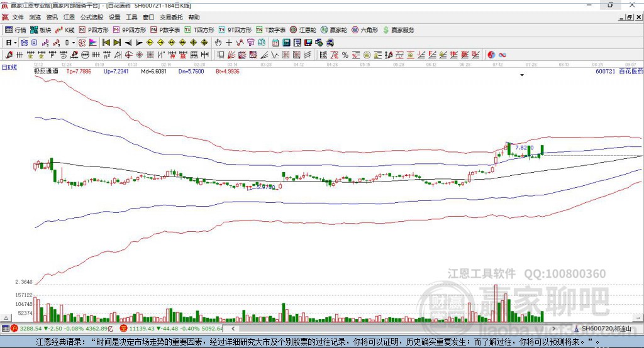The image size is (644, 348).
Task: Open the 帮助 menu
Action: (x=194, y=17)
